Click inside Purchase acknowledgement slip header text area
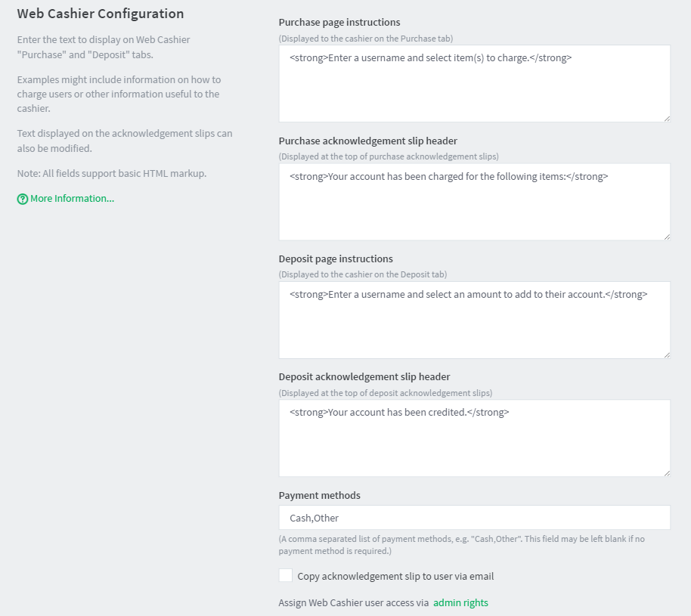The height and width of the screenshot is (616, 691). [x=475, y=202]
